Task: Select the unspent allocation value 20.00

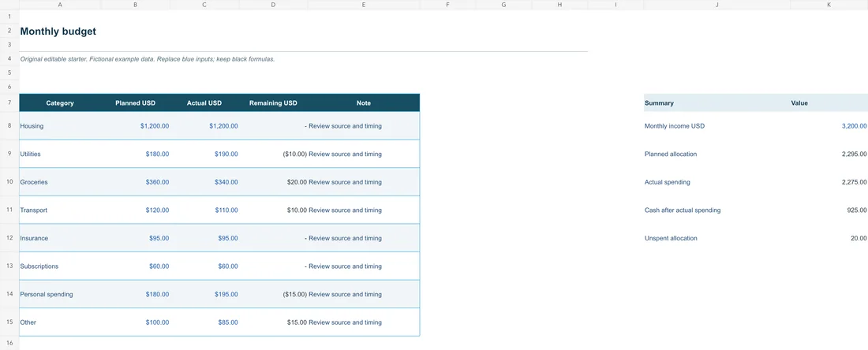Action: [829, 238]
